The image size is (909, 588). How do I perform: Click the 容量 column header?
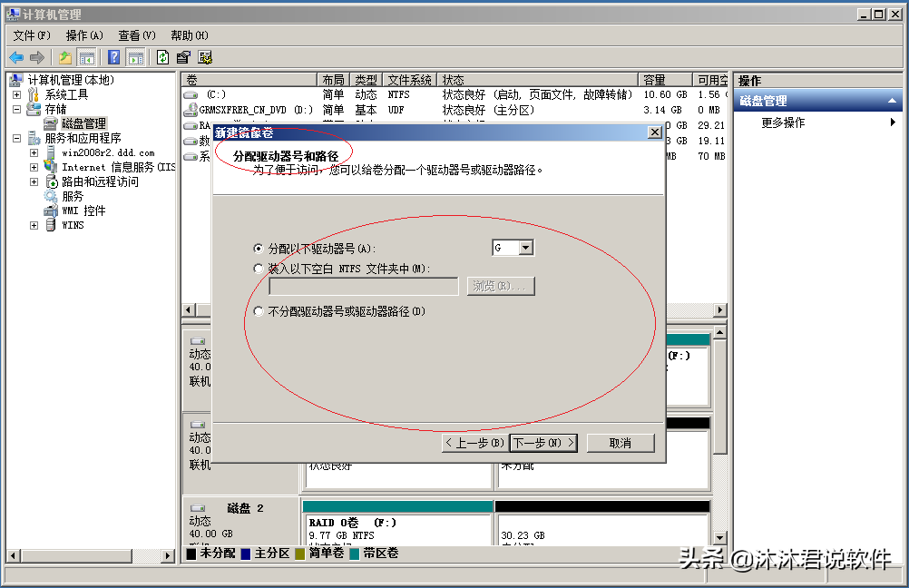pos(666,80)
